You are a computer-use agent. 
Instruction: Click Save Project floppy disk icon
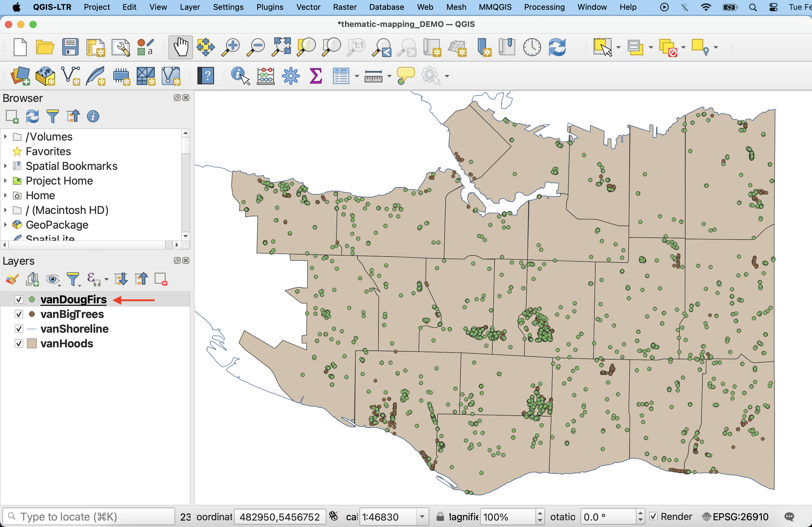70,47
